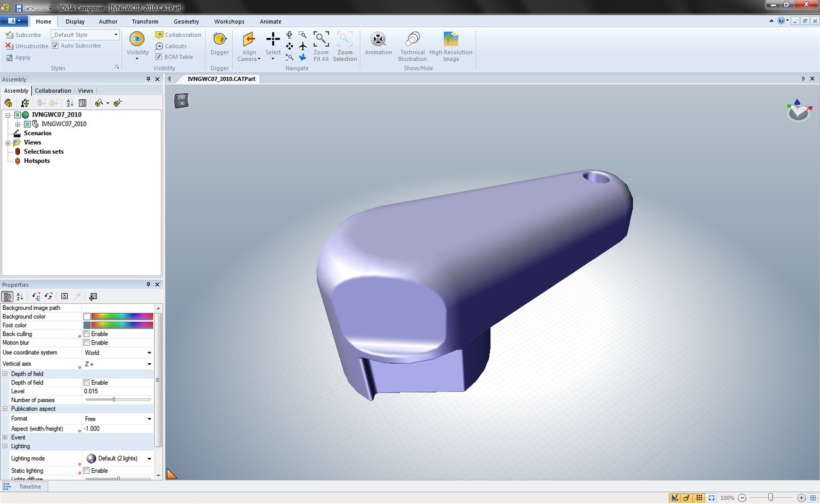Open the application menu button

(x=14, y=21)
